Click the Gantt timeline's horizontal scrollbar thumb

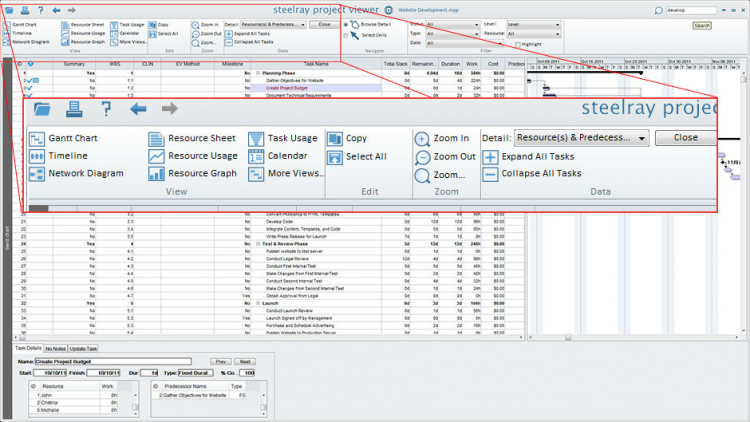pos(568,337)
